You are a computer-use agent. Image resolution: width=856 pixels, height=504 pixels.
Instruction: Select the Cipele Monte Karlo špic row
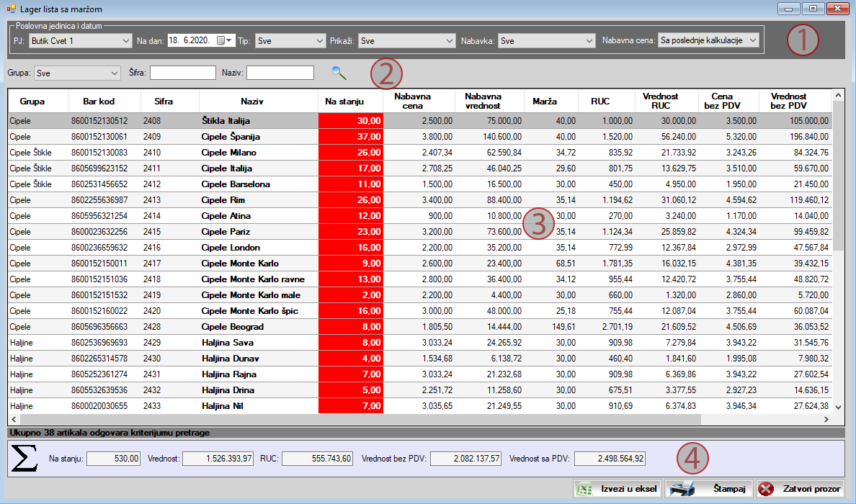[x=420, y=310]
